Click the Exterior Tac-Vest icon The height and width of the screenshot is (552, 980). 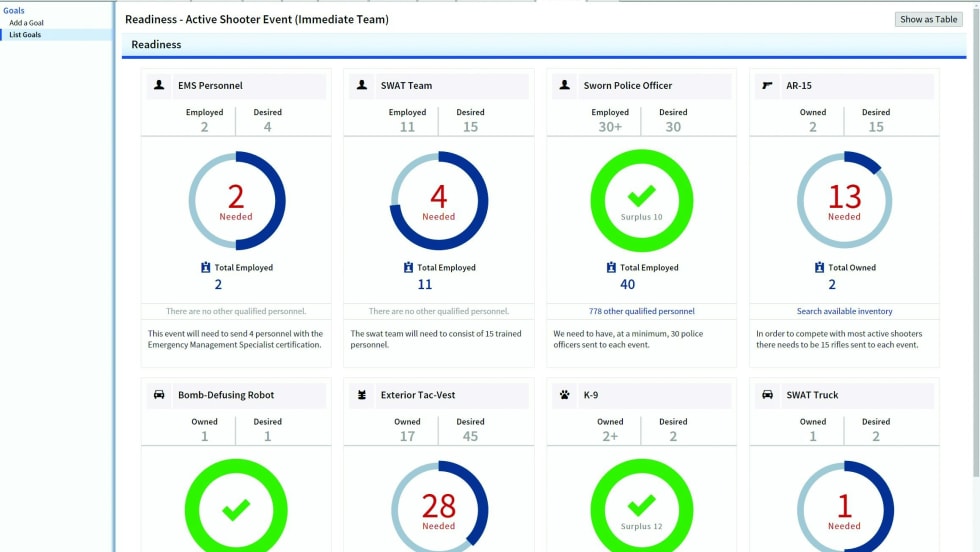click(x=362, y=395)
